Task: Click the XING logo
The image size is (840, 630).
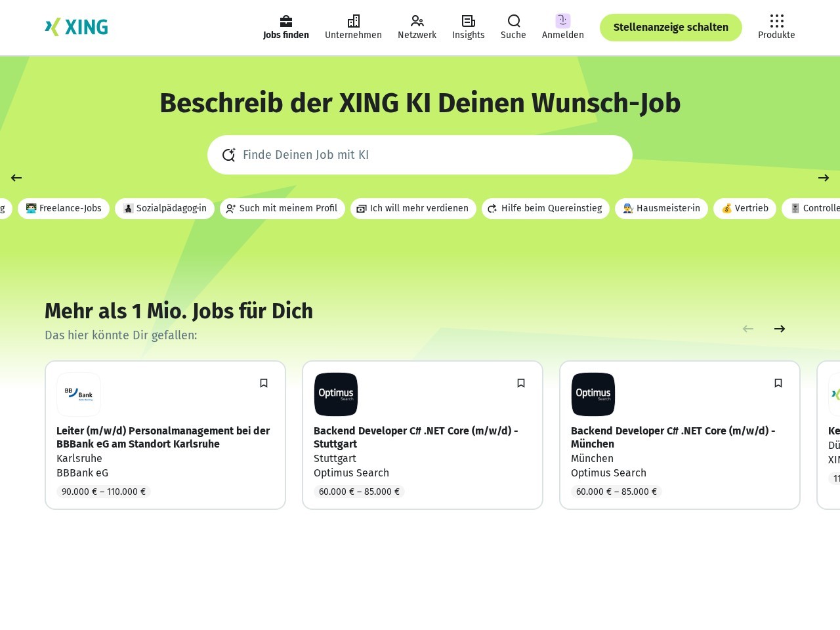Action: (76, 27)
